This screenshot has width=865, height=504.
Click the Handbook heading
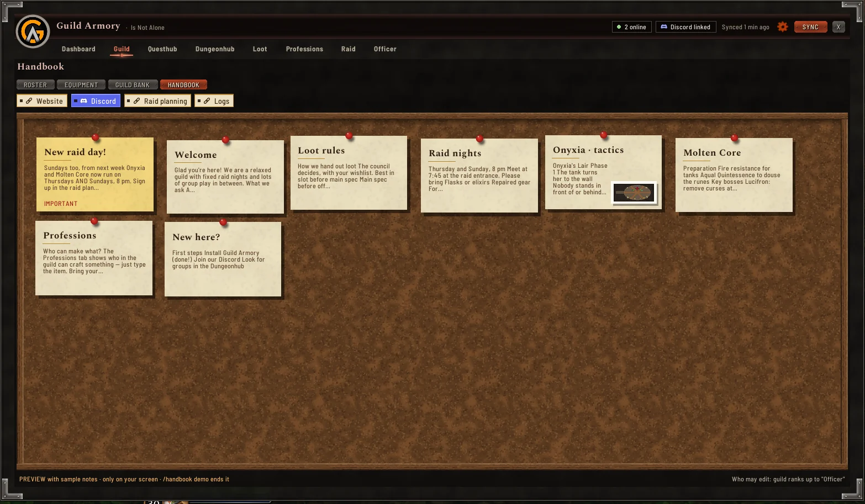pos(41,66)
